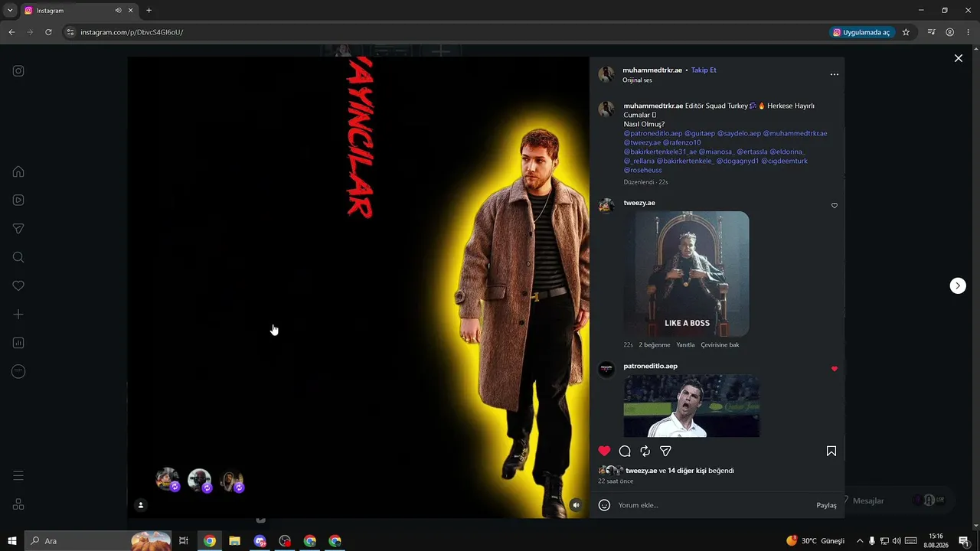Open the Windows Start menu
The height and width of the screenshot is (551, 980).
coord(11,541)
